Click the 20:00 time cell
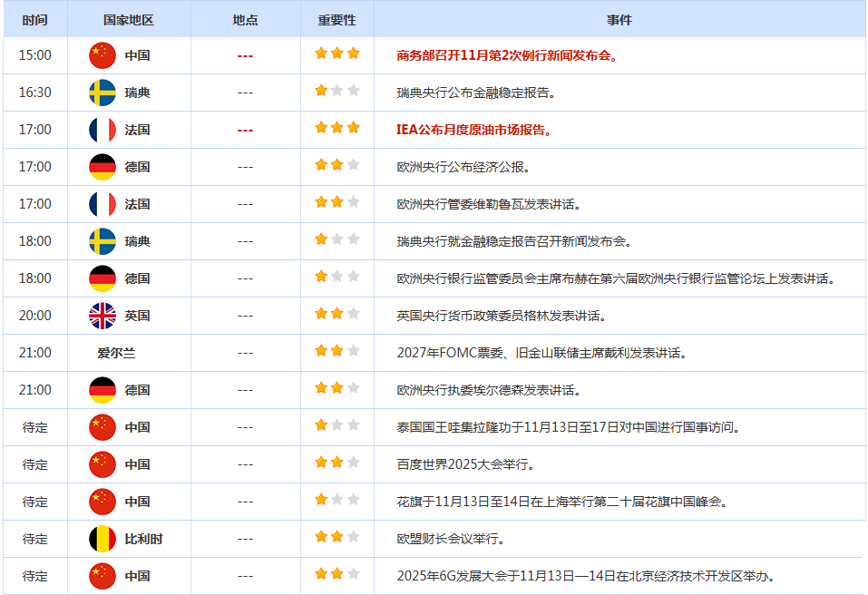 tap(34, 316)
